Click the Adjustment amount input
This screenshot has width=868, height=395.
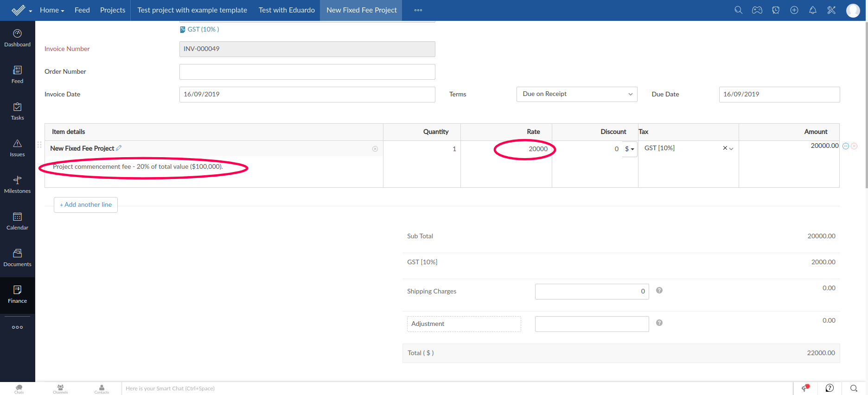[x=592, y=324]
